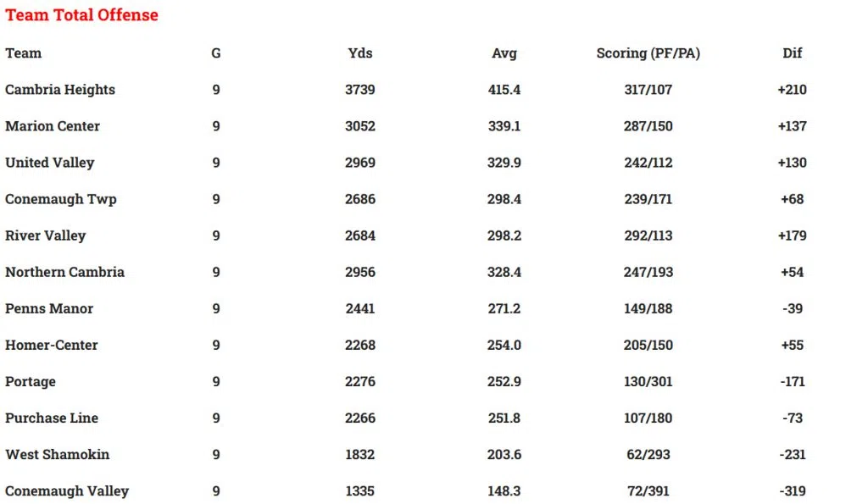
Task: Choose Northern Cambria from the team list
Action: 64,272
